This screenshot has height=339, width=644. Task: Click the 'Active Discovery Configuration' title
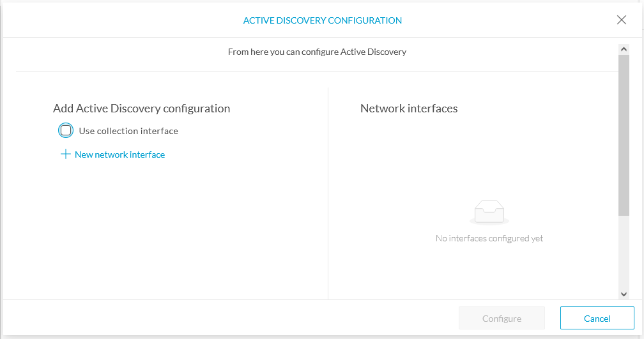click(323, 20)
